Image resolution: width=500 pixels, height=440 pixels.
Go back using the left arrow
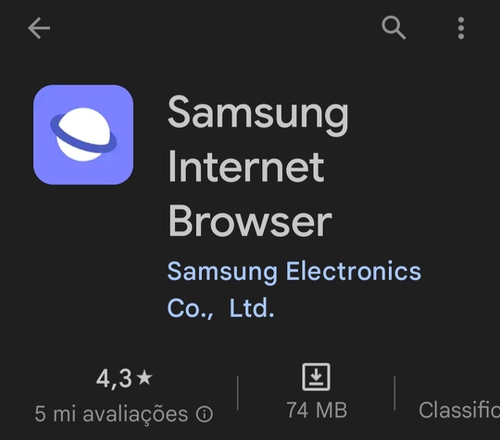[x=39, y=28]
